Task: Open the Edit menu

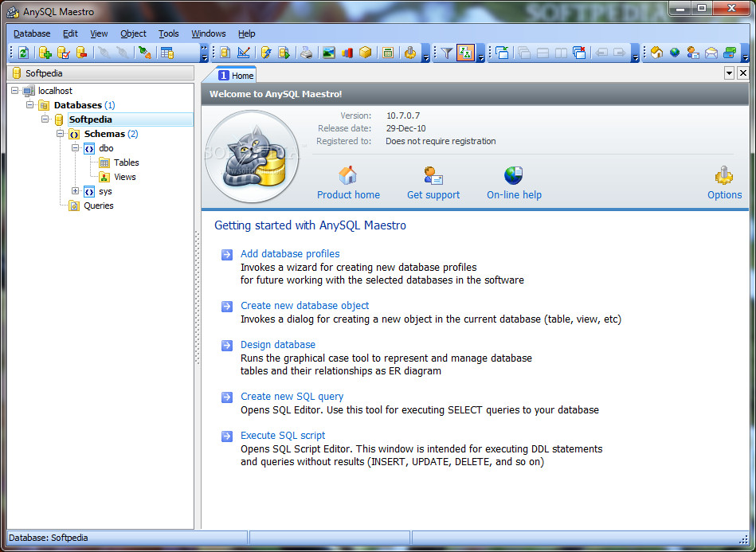Action: tap(70, 33)
